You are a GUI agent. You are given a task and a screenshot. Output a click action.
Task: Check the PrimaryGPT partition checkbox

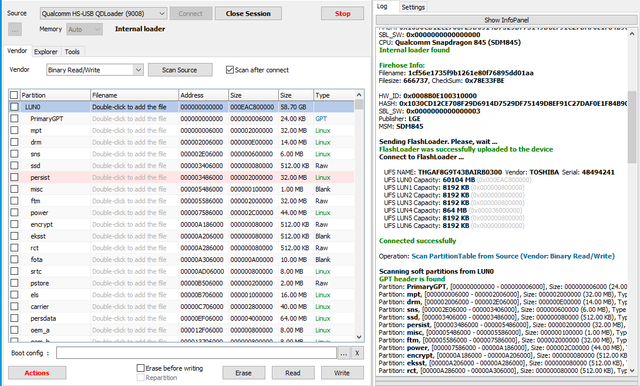[14, 119]
